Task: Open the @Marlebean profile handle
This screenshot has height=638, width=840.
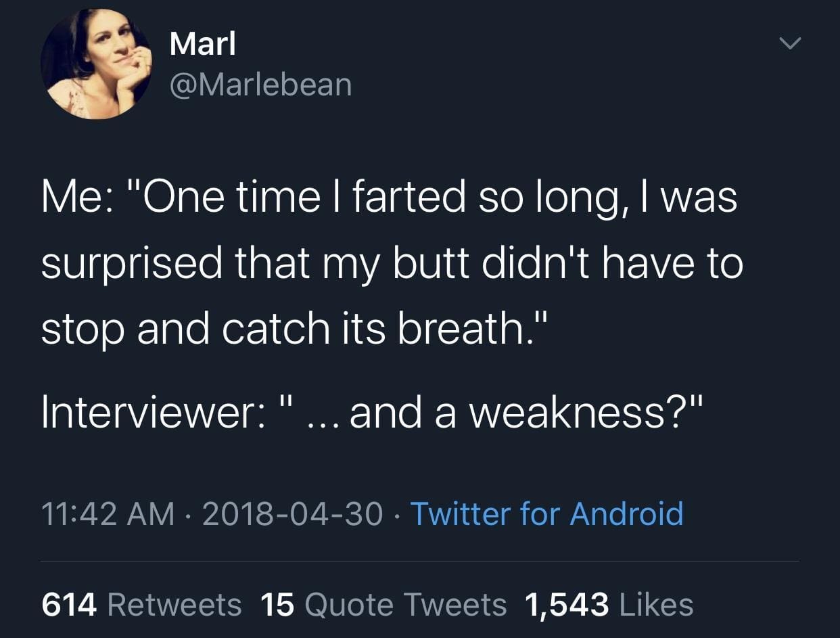Action: click(x=259, y=83)
